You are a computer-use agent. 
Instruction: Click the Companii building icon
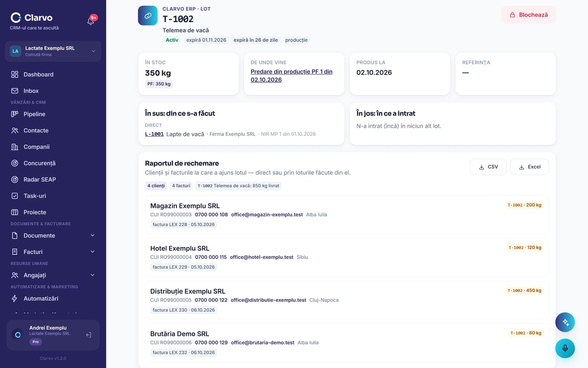(15, 147)
